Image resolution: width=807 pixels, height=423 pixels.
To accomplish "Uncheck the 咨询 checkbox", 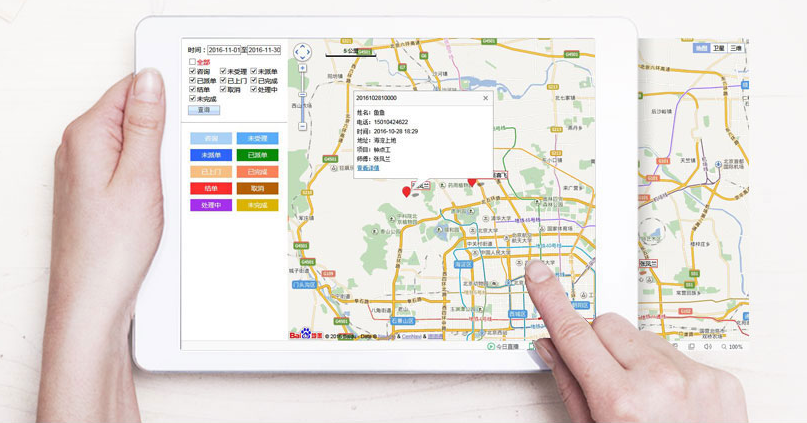I will pyautogui.click(x=192, y=71).
